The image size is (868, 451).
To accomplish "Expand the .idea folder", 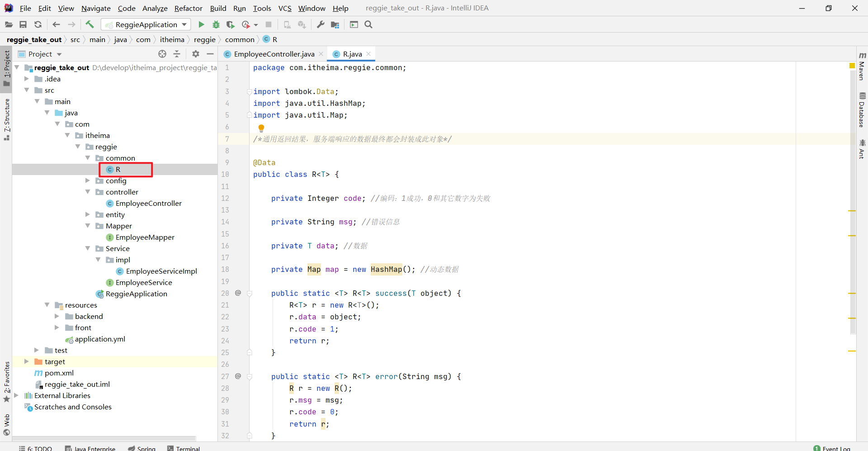I will [27, 79].
